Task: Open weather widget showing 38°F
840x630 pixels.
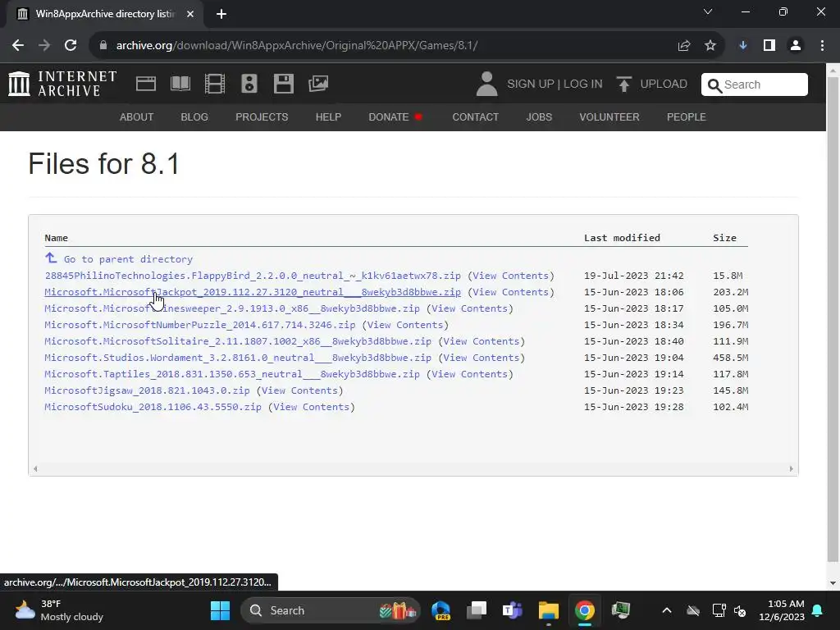Action: pyautogui.click(x=59, y=610)
